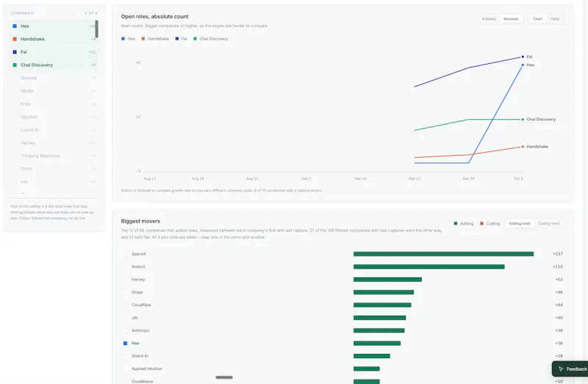The width and height of the screenshot is (588, 384).
Task: Click the Shield AI +28 bar
Action: tap(372, 356)
